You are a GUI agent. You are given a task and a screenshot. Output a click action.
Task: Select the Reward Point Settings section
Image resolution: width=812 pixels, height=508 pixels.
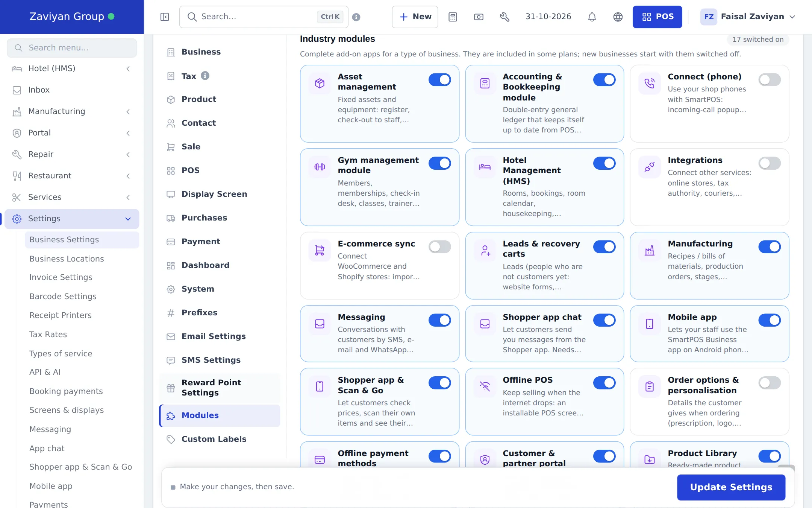[220, 388]
